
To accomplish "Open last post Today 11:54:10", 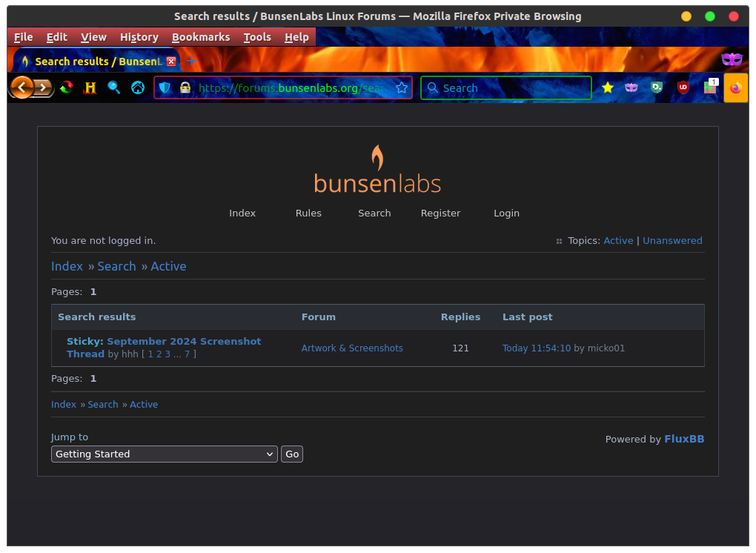I will click(536, 348).
